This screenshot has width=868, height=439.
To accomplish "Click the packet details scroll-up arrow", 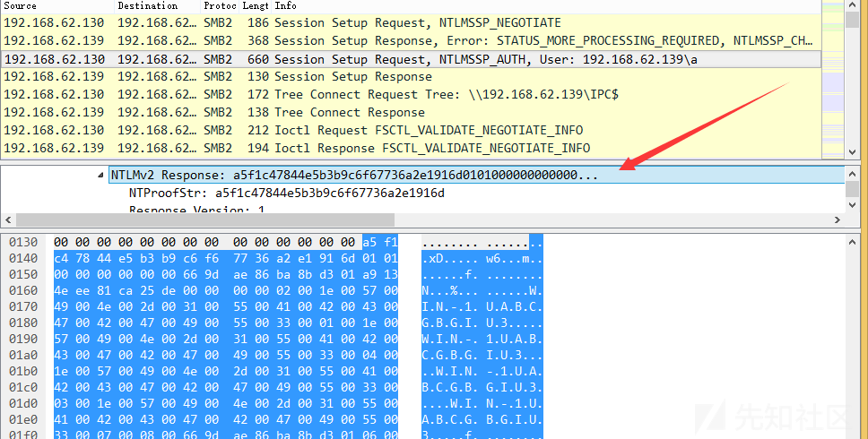I will tap(853, 174).
